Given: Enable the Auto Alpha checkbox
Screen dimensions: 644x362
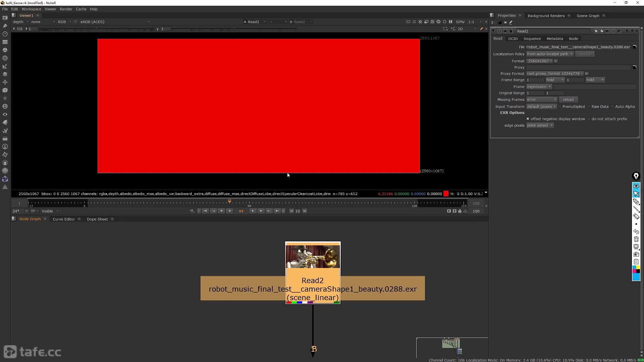Looking at the screenshot, I should (612, 107).
